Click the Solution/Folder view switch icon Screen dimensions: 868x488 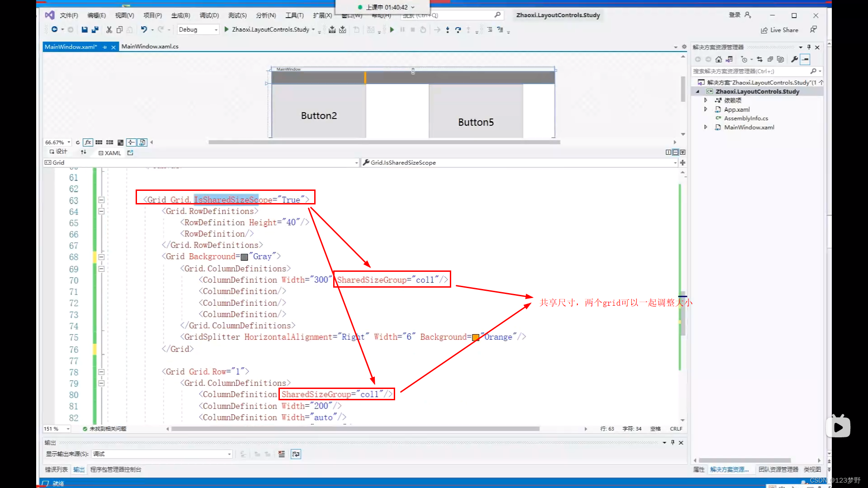[729, 59]
